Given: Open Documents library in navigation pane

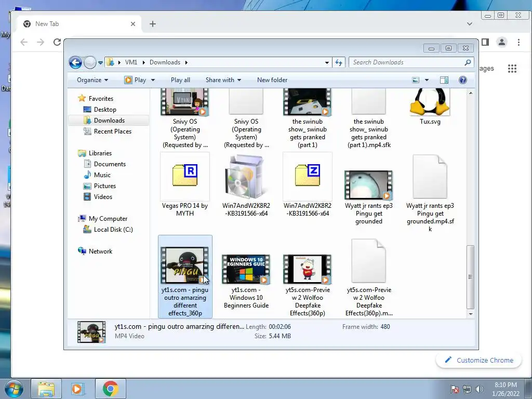Looking at the screenshot, I should (x=110, y=164).
